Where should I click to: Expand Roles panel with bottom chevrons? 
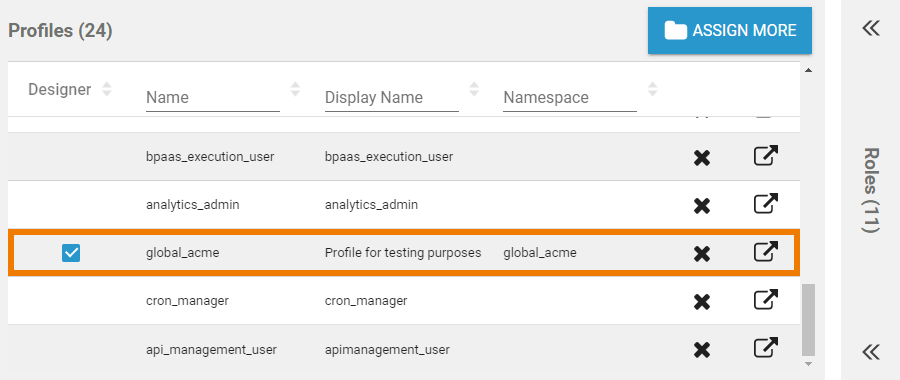(871, 352)
